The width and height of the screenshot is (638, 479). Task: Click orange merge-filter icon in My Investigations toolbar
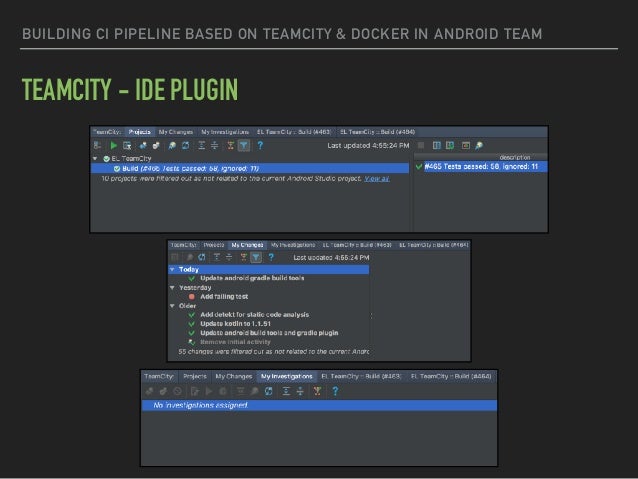tap(317, 391)
